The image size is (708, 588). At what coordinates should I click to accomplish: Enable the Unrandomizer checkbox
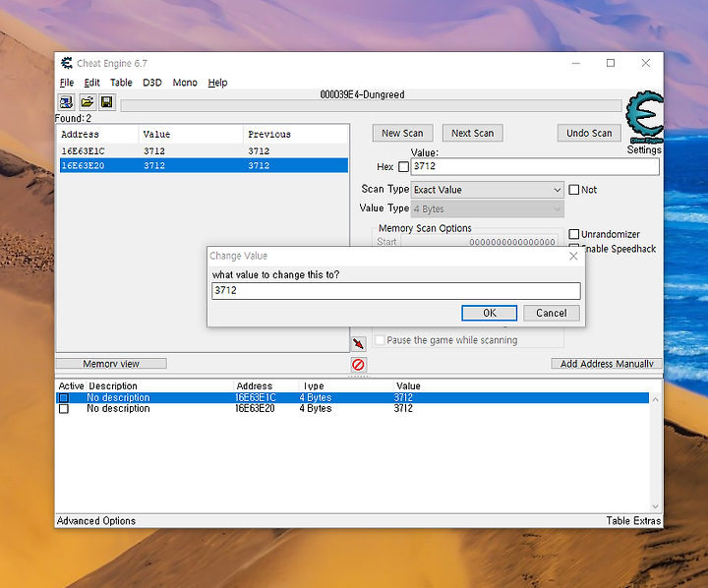pyautogui.click(x=573, y=234)
